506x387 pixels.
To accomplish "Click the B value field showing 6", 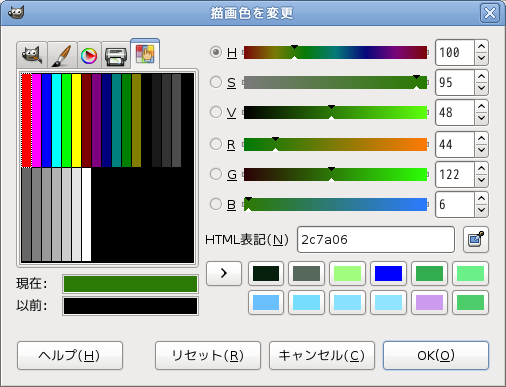I will (x=455, y=204).
